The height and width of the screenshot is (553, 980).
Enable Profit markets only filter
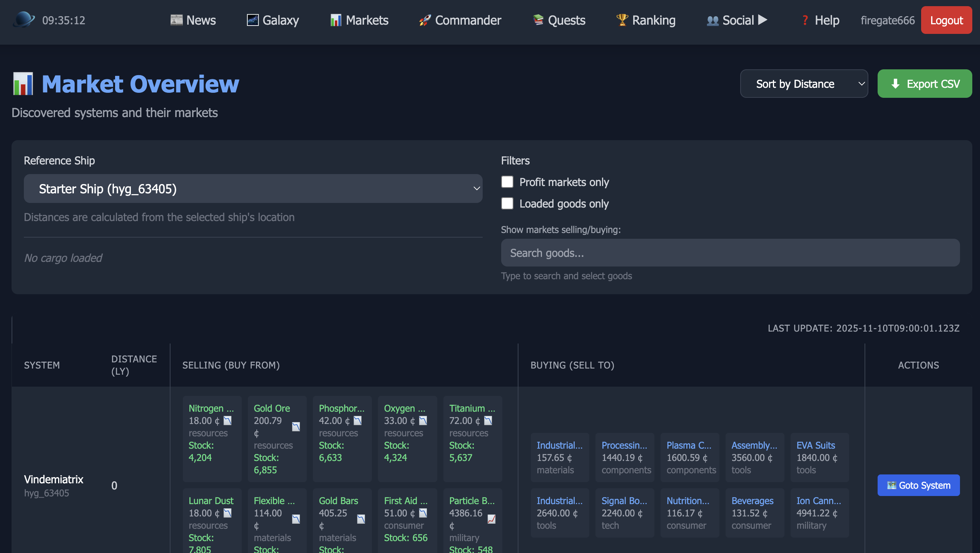coord(507,182)
